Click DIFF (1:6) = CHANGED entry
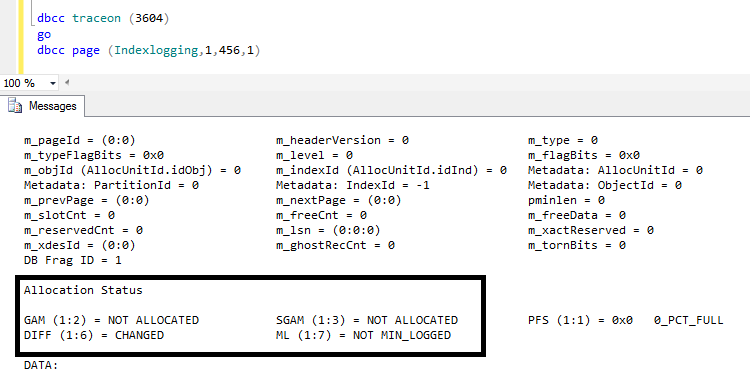750x378 pixels. (94, 335)
